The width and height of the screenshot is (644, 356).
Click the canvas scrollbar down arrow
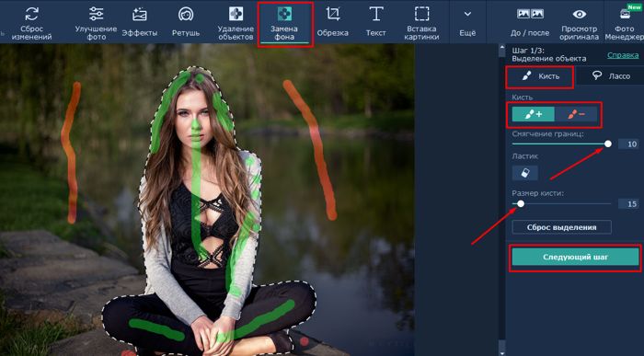pos(501,352)
